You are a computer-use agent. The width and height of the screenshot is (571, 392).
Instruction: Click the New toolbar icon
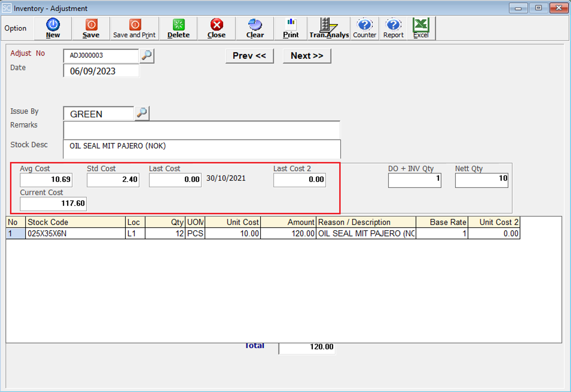pos(53,28)
